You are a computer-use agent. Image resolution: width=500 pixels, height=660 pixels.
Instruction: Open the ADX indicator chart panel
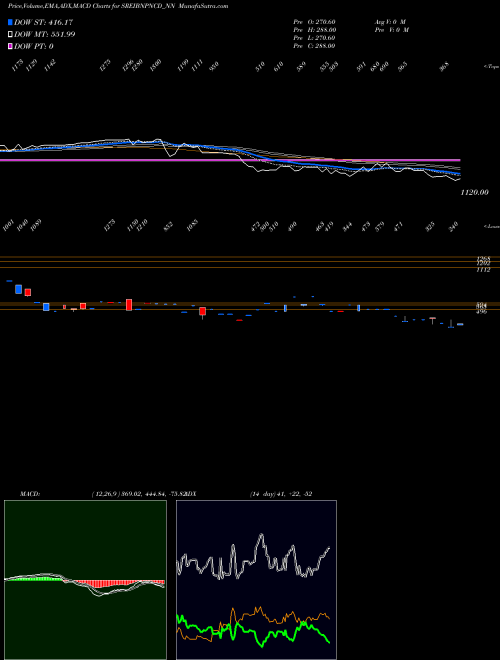coord(256,580)
